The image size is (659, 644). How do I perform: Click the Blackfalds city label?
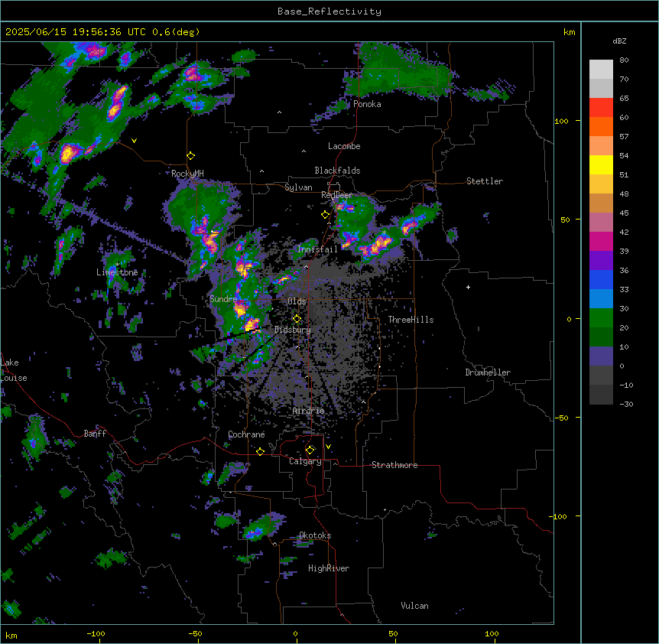click(x=337, y=171)
